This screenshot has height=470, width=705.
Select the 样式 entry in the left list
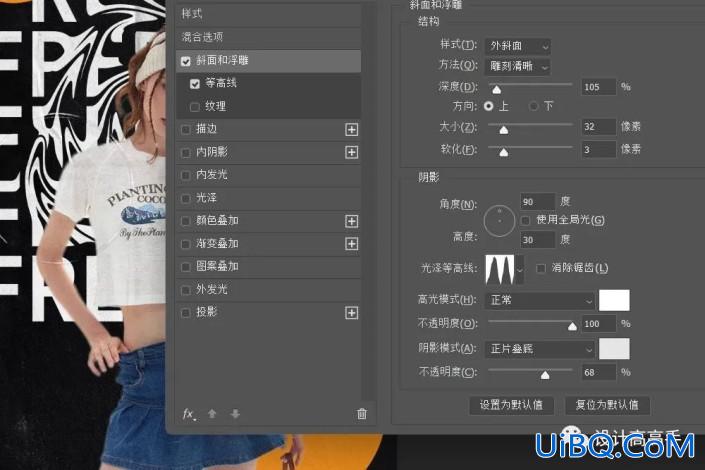click(269, 14)
